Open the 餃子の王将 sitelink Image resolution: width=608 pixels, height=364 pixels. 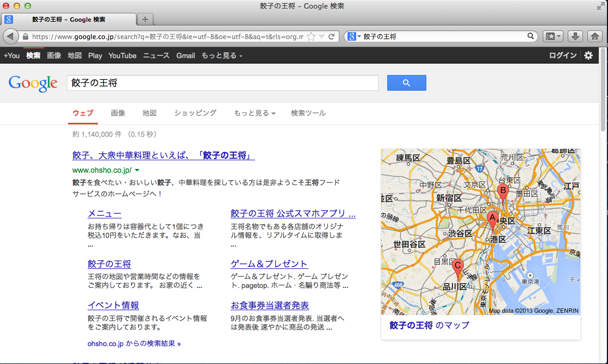109,264
